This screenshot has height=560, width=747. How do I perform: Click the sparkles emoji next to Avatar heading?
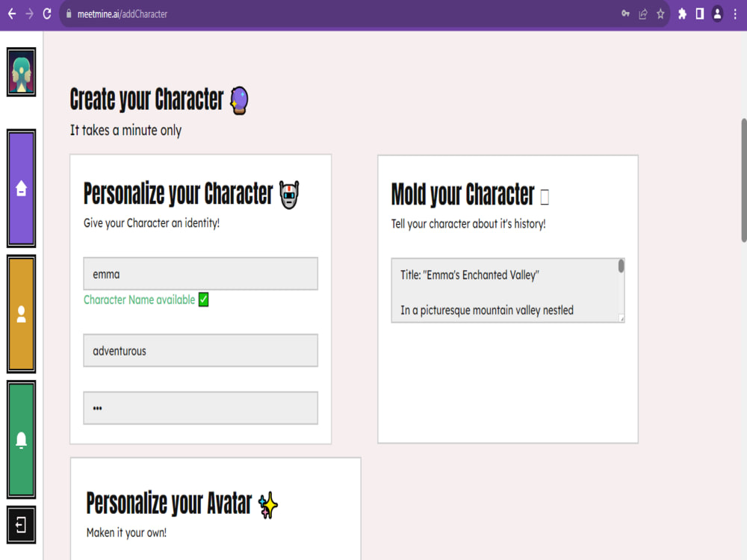click(267, 505)
